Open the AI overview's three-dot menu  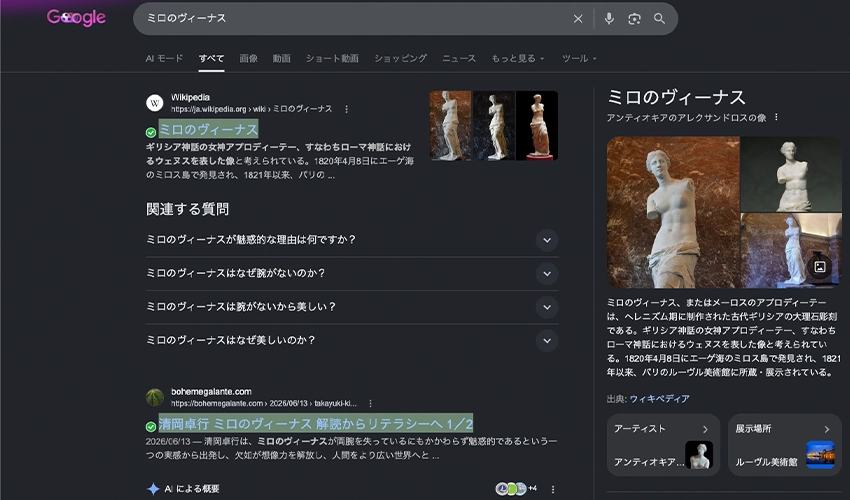553,489
